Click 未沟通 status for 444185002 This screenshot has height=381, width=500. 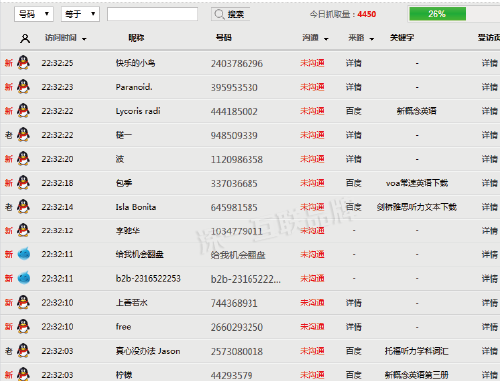[x=312, y=111]
